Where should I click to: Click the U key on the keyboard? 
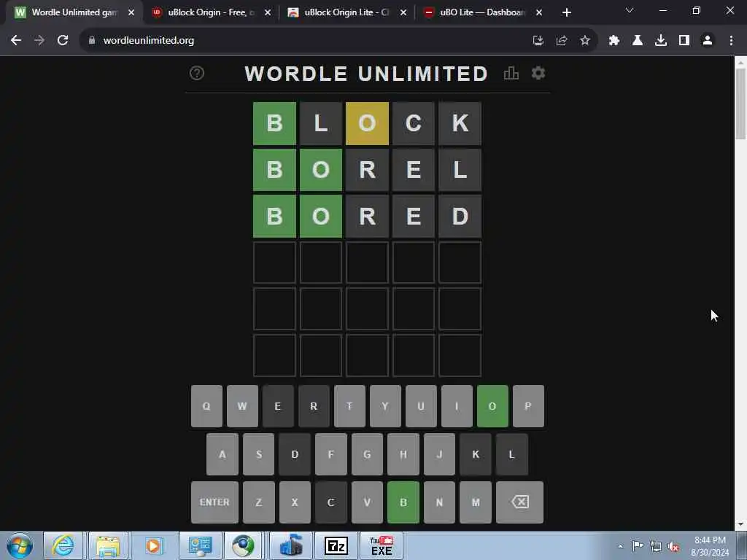[x=421, y=406]
